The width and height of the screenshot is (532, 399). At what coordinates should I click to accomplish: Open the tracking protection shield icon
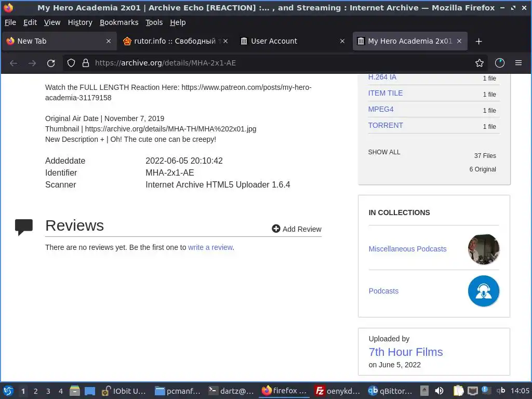71,63
